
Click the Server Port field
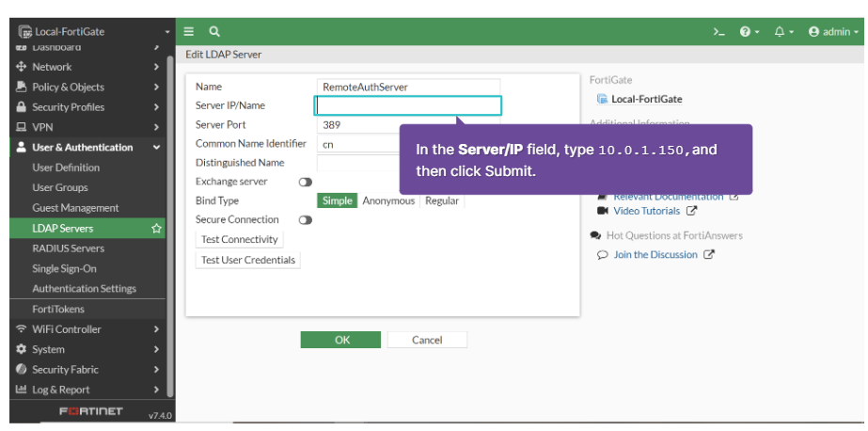(408, 124)
